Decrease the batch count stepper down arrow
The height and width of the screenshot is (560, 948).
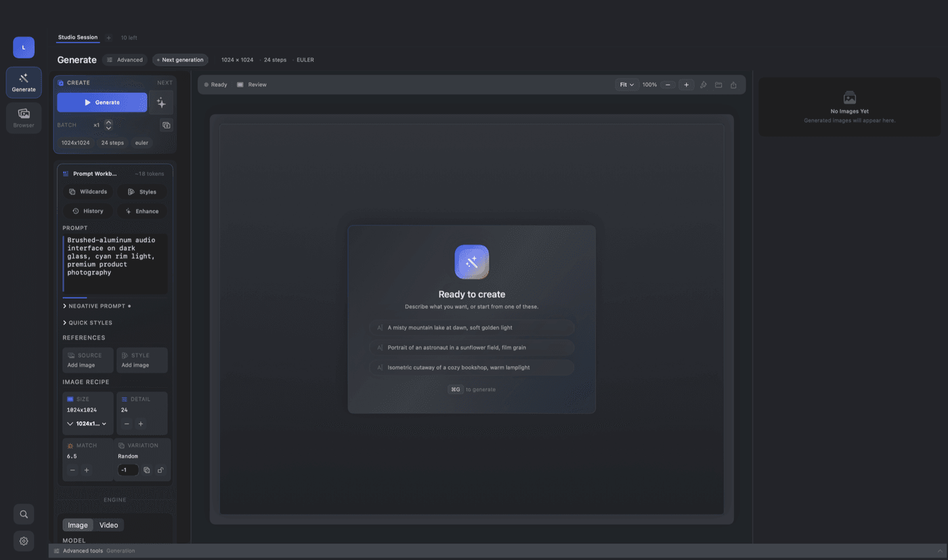[108, 128]
